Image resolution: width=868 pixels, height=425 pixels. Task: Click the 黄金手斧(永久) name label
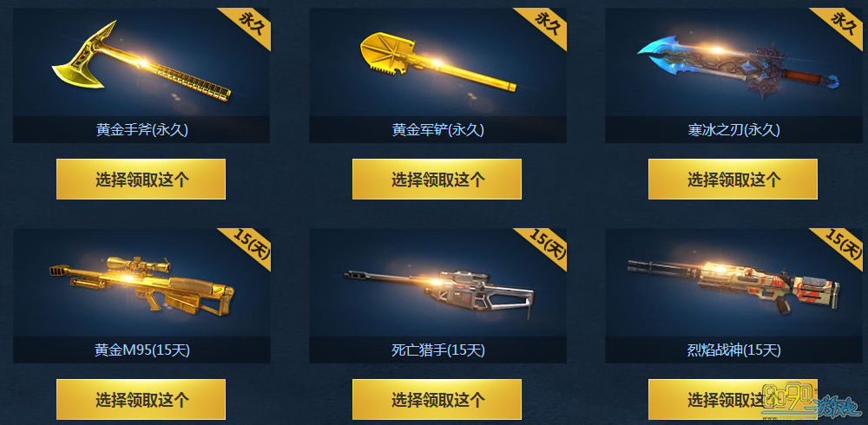[x=141, y=130]
